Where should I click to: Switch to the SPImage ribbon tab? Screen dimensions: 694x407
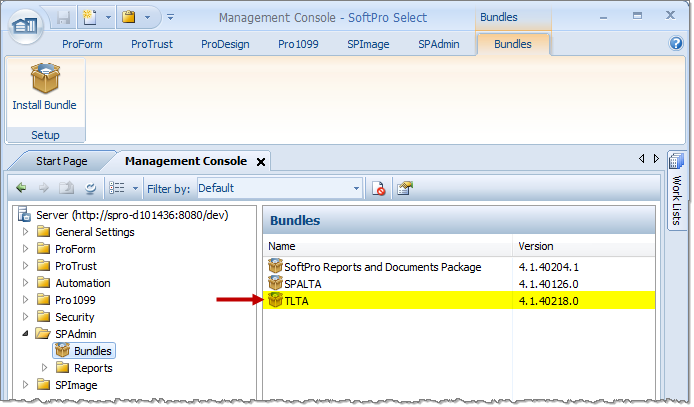click(x=368, y=44)
